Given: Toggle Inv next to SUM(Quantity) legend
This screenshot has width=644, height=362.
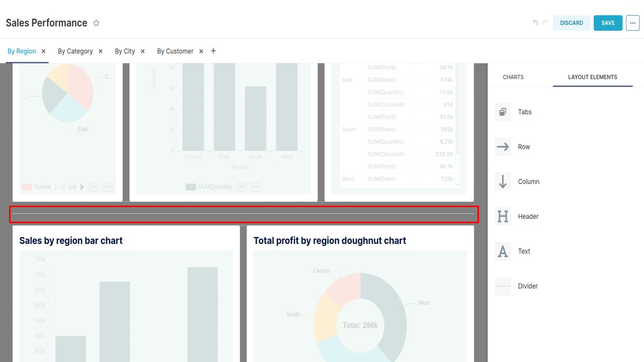Looking at the screenshot, I should (256, 187).
